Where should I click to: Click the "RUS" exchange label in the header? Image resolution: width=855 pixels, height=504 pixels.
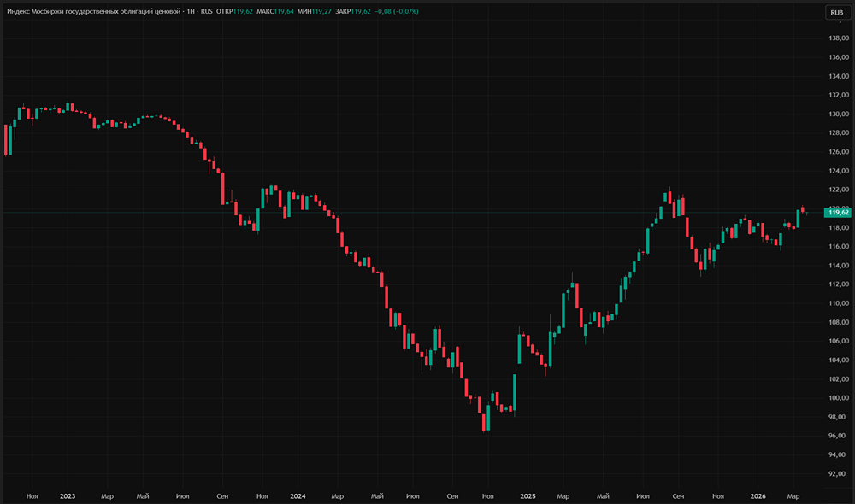click(x=207, y=11)
